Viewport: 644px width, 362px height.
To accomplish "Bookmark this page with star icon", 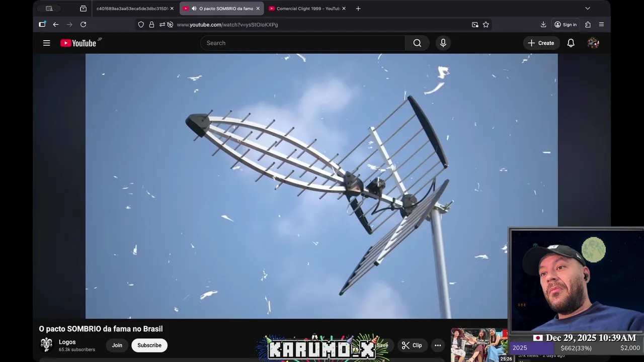I will point(486,25).
